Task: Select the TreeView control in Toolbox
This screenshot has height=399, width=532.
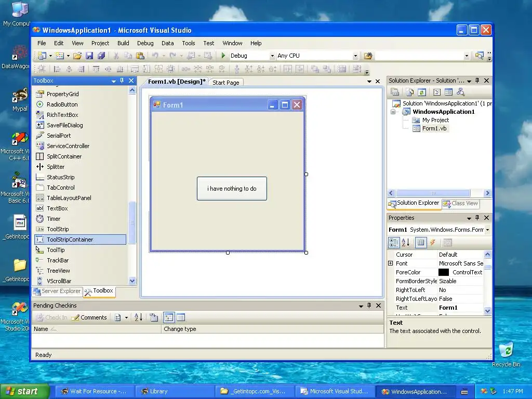Action: coord(58,271)
